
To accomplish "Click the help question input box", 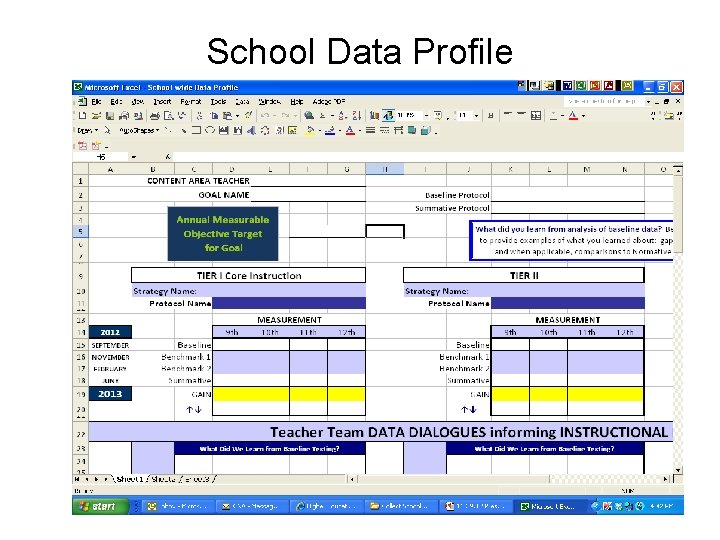I will (x=603, y=101).
